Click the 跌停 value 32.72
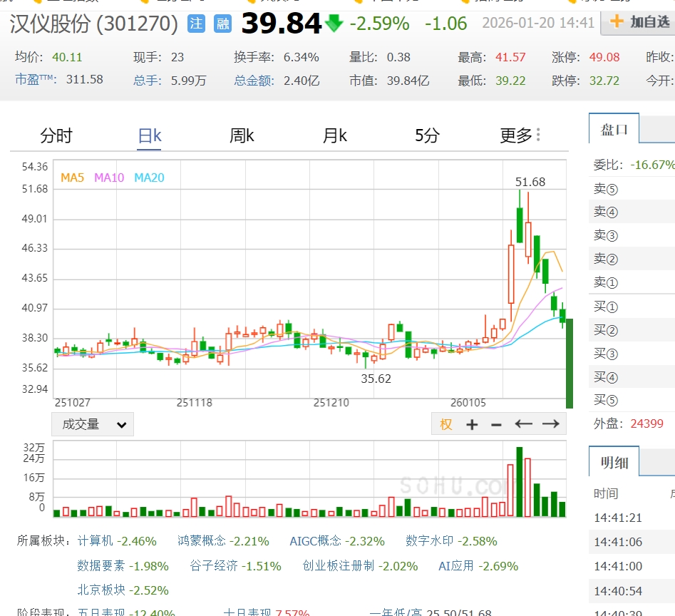 (x=604, y=81)
